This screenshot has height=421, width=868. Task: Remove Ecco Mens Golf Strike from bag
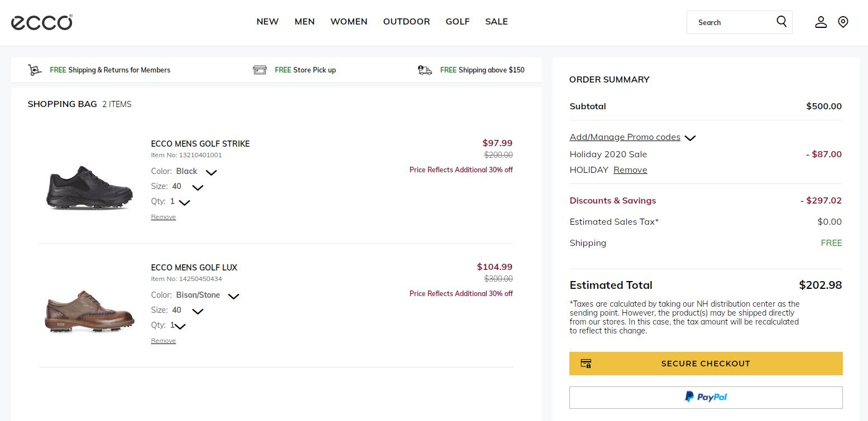click(x=163, y=217)
